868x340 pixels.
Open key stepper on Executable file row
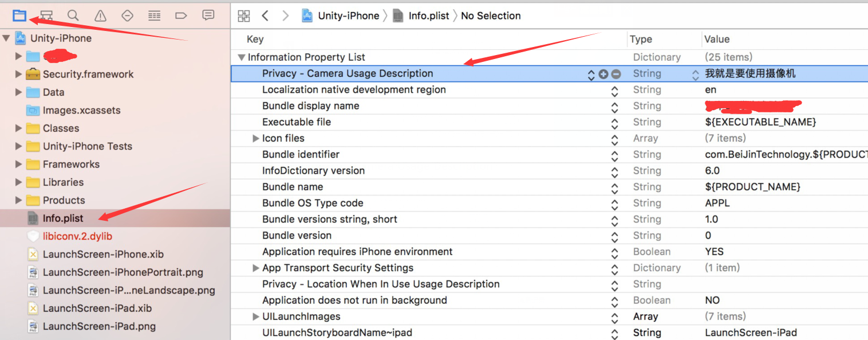pos(614,123)
